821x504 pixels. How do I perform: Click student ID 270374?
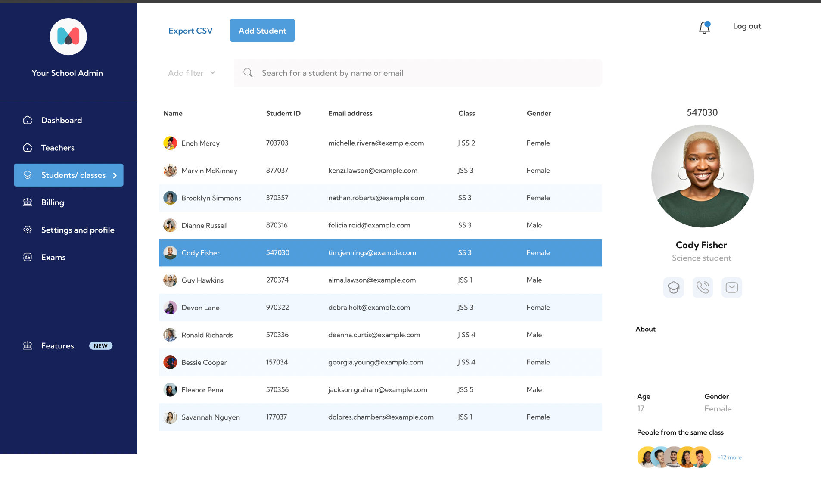(x=277, y=280)
